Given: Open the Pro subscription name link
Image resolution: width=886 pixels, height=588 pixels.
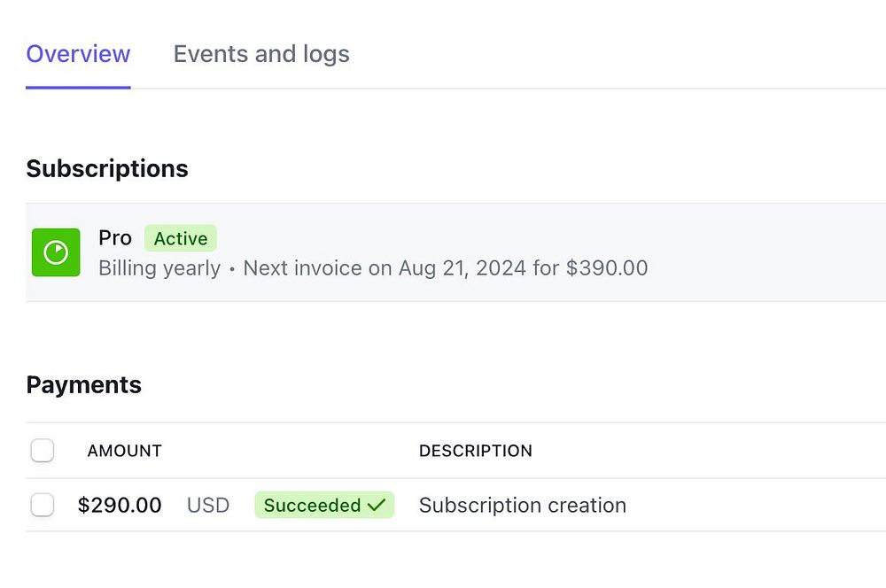Looking at the screenshot, I should [115, 238].
